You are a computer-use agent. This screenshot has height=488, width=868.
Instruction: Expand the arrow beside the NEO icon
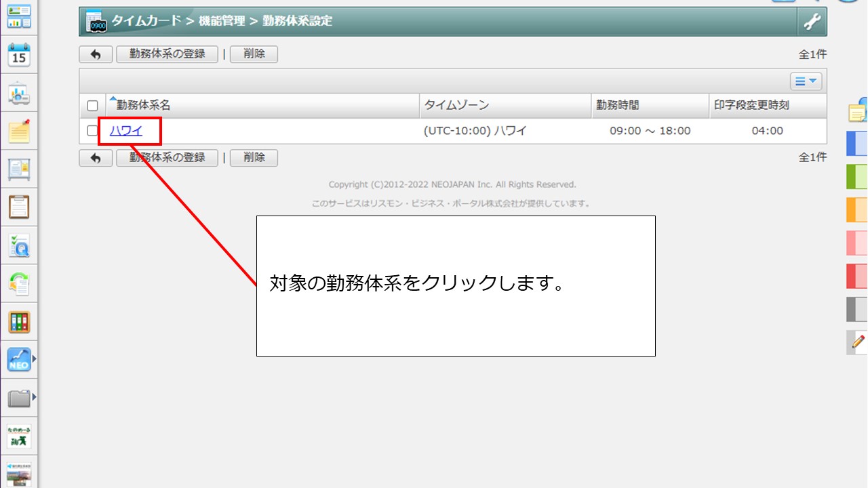coord(35,359)
